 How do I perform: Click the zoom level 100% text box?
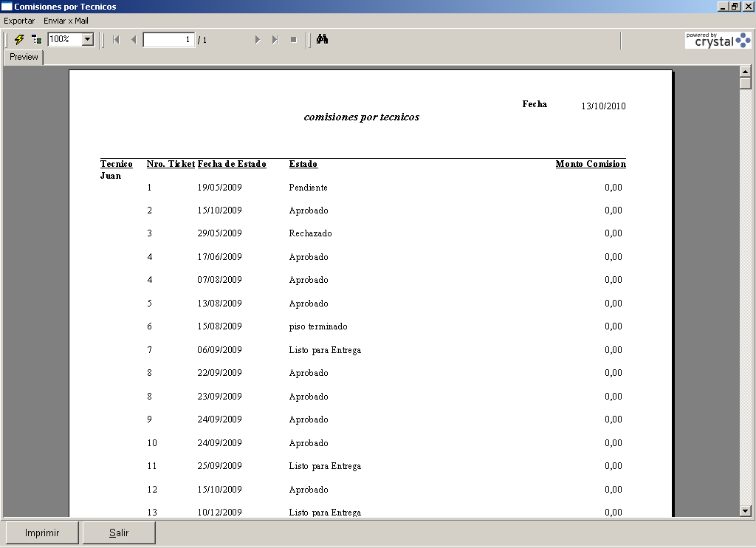[x=65, y=40]
